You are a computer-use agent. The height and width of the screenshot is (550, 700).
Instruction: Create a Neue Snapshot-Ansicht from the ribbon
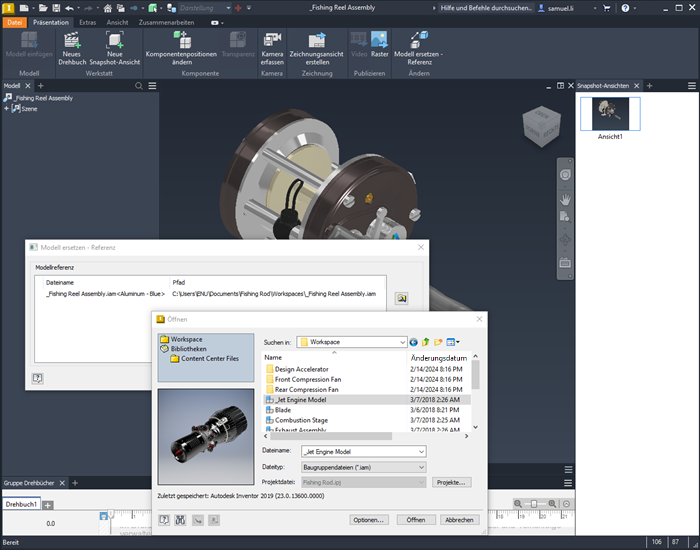pyautogui.click(x=114, y=41)
